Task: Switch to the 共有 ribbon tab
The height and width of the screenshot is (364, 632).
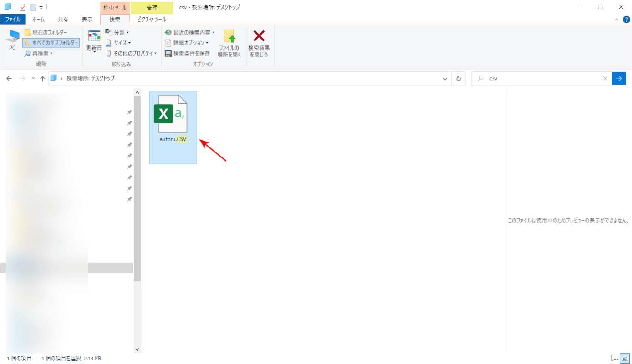Action: click(63, 20)
